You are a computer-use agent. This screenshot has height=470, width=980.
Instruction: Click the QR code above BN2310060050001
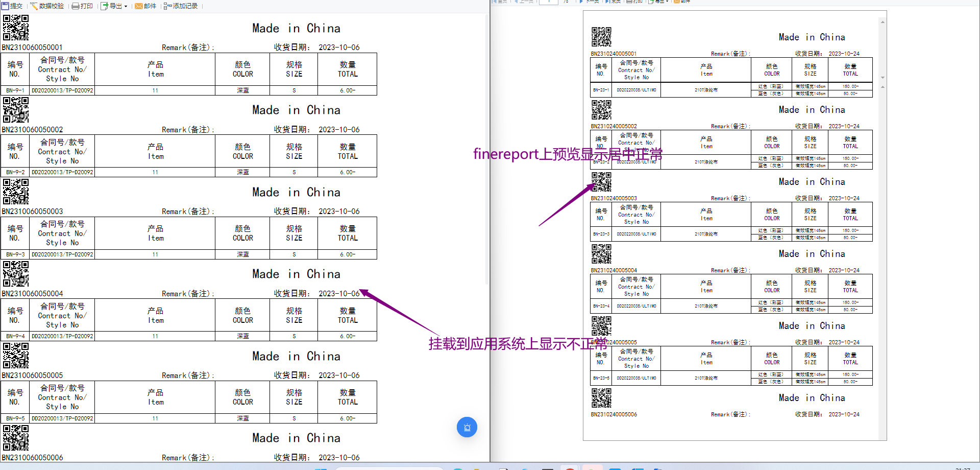[x=16, y=28]
